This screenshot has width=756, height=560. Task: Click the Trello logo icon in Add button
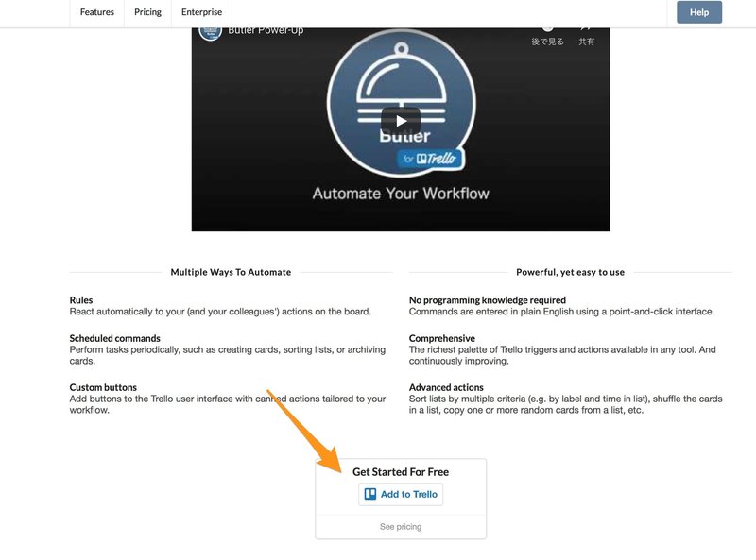[x=370, y=494]
